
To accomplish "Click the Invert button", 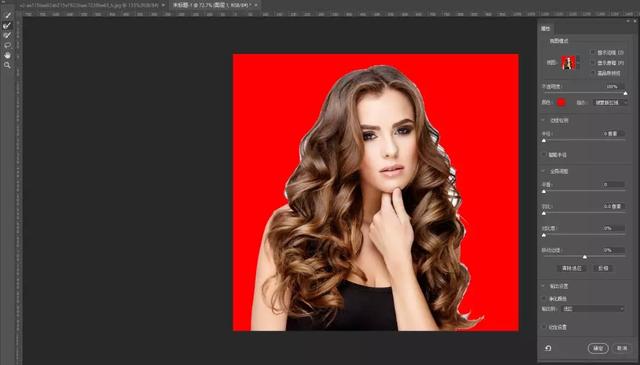I will pos(603,268).
